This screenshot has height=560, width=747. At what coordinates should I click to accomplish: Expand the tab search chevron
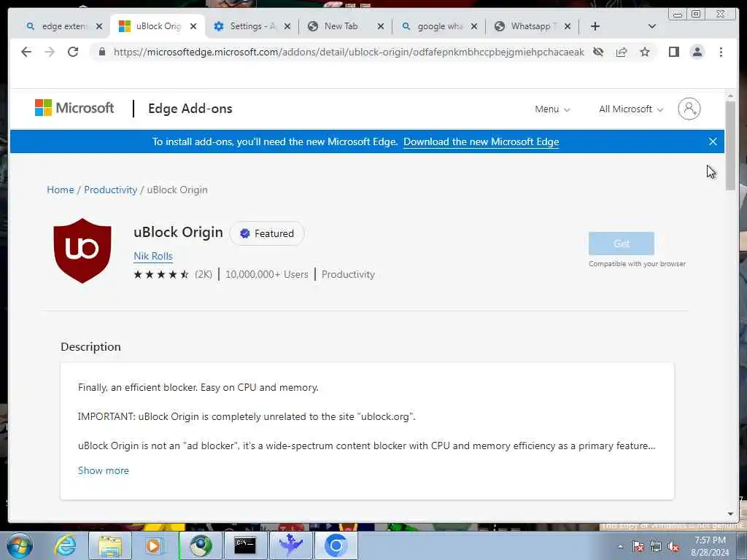[x=652, y=26]
